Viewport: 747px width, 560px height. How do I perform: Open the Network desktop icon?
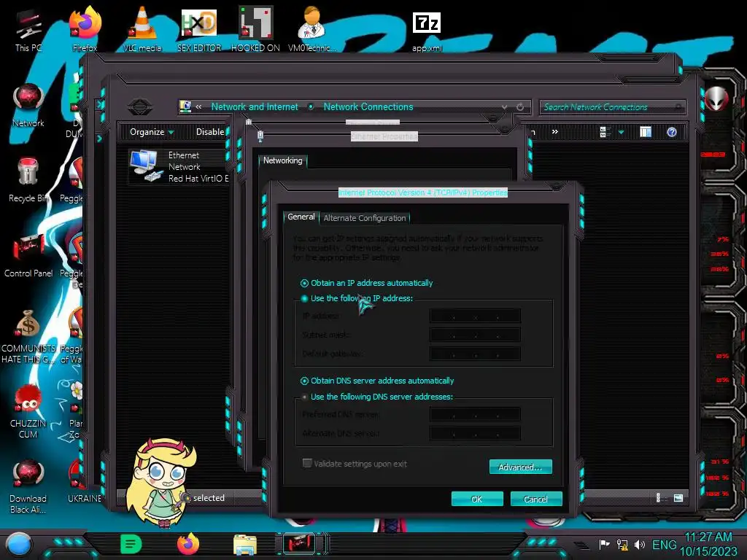coord(28,105)
